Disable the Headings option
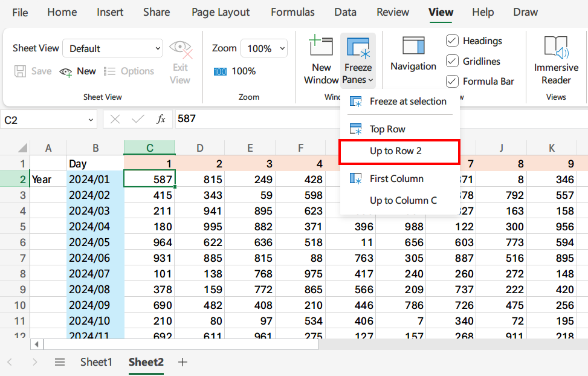The height and width of the screenshot is (376, 588). 451,41
